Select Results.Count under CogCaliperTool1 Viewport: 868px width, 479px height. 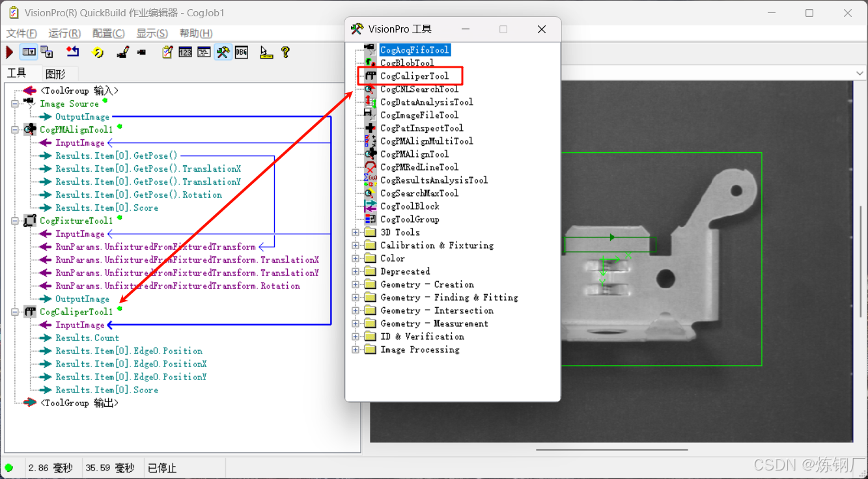tap(87, 338)
